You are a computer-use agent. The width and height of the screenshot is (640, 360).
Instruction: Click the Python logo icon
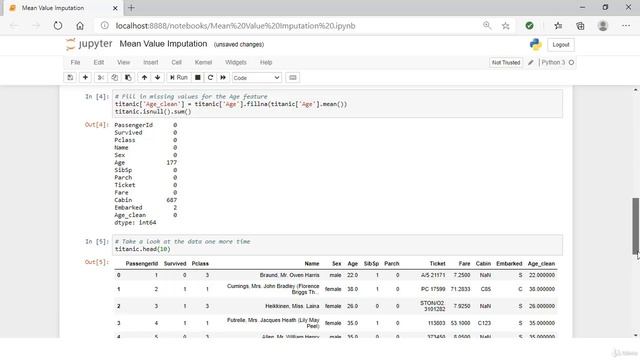536,44
